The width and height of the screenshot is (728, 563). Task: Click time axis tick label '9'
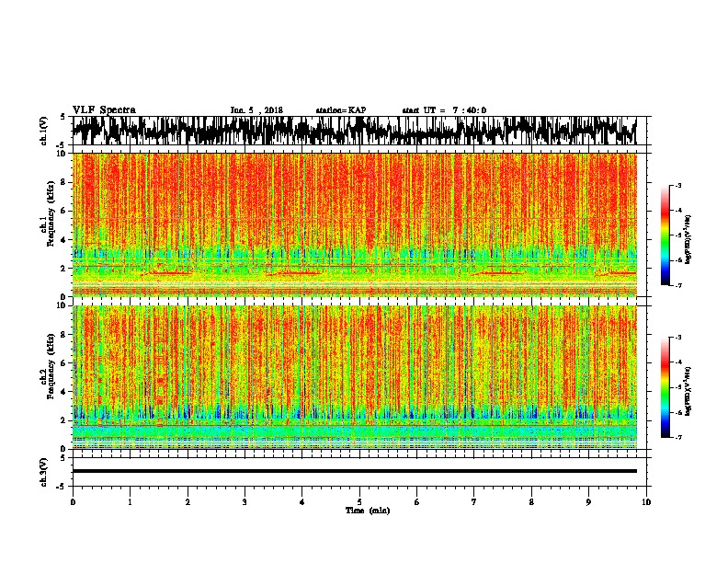588,502
